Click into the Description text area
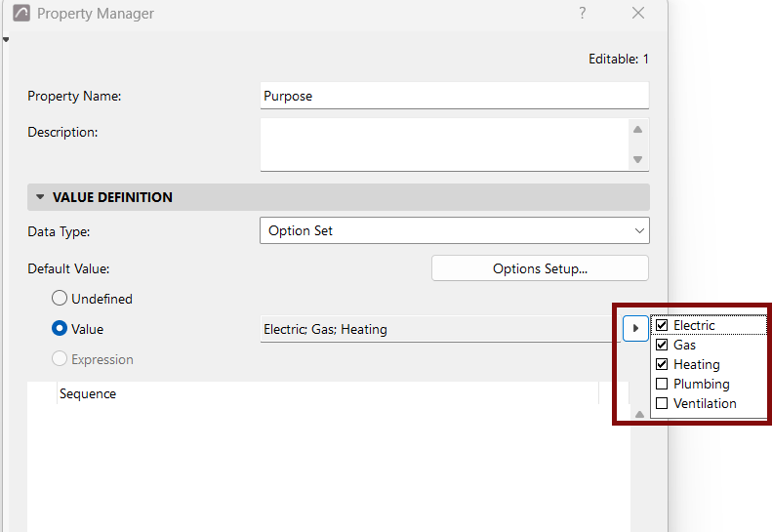Image resolution: width=772 pixels, height=532 pixels. pyautogui.click(x=445, y=144)
